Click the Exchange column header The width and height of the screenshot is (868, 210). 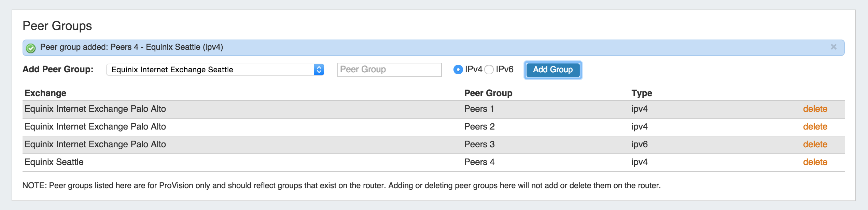tap(45, 93)
